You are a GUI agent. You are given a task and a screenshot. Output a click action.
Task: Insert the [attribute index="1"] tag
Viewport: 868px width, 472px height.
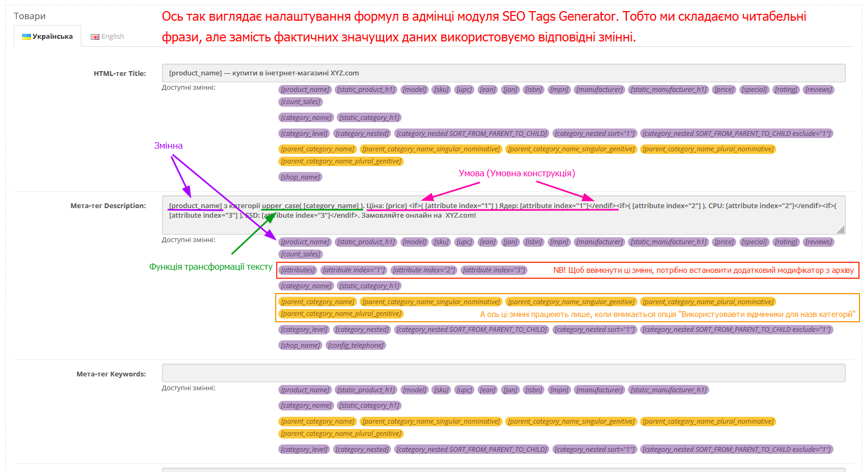354,270
